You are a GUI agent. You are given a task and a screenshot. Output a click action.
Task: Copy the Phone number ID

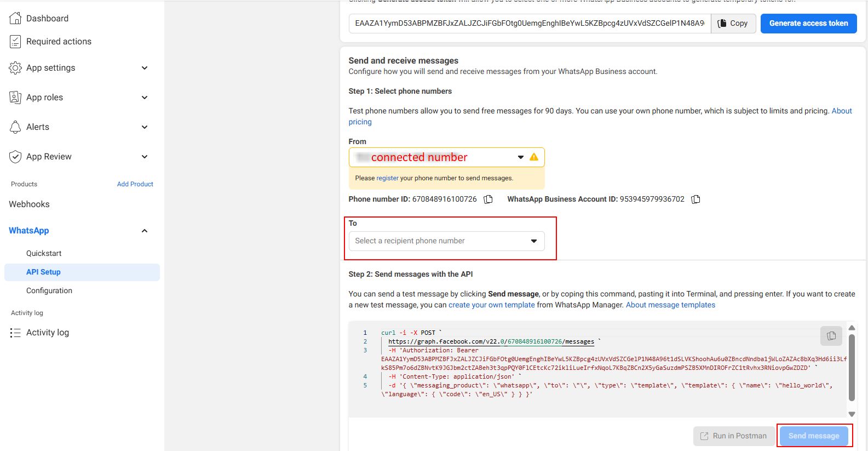pos(488,199)
